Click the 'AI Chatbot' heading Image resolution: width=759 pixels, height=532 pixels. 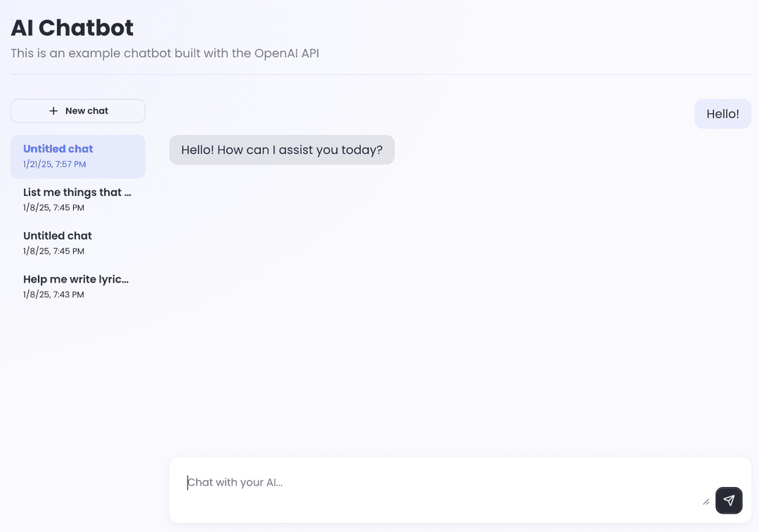72,27
